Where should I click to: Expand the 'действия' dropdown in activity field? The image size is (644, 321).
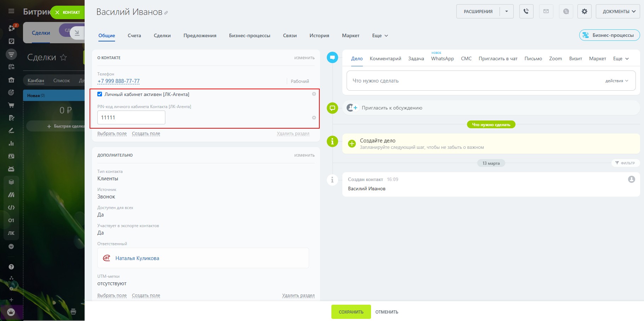point(616,81)
